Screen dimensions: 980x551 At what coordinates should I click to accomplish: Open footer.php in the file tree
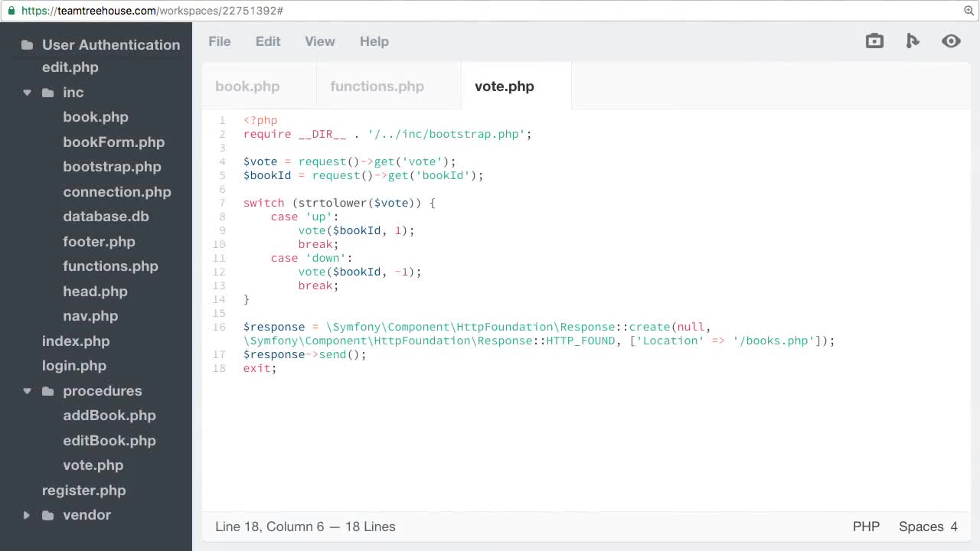click(99, 242)
